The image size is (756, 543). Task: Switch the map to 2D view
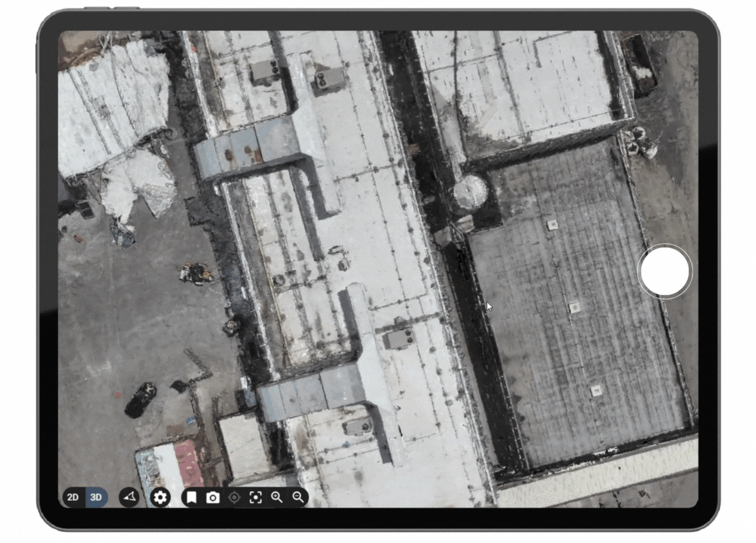pyautogui.click(x=73, y=497)
